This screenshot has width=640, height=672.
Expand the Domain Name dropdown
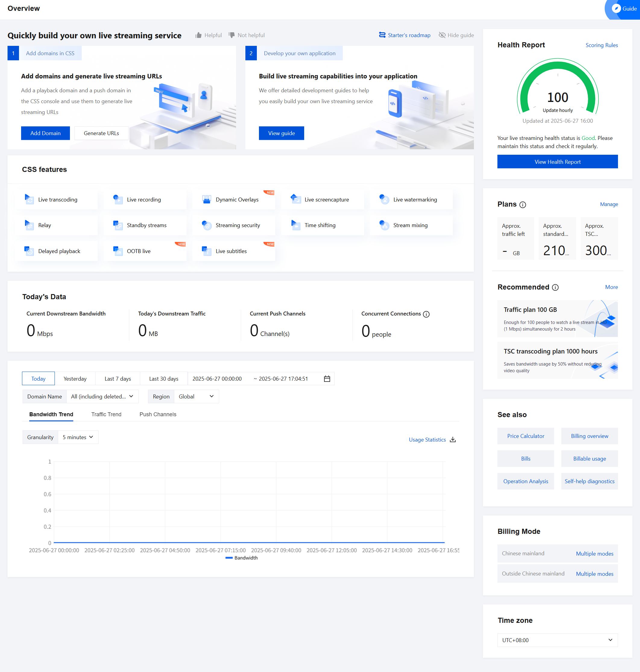(x=102, y=396)
